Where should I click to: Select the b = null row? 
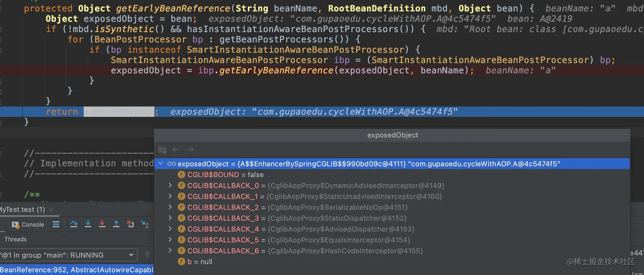[x=392, y=261]
